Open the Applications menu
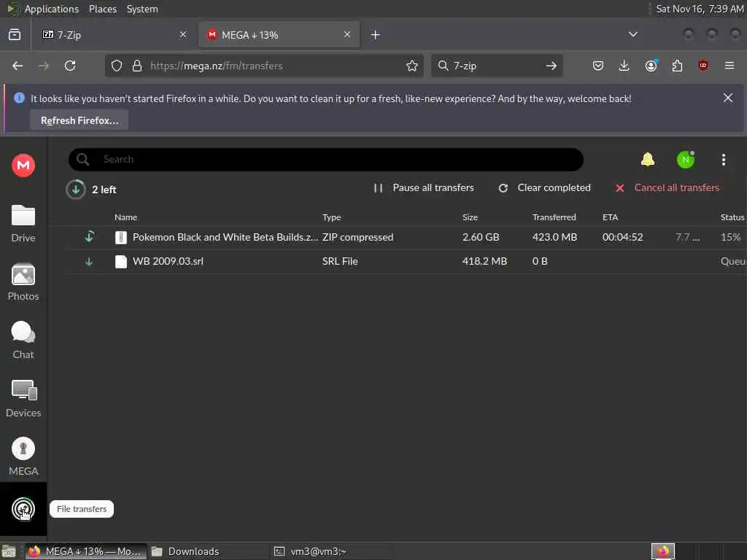 pos(52,9)
